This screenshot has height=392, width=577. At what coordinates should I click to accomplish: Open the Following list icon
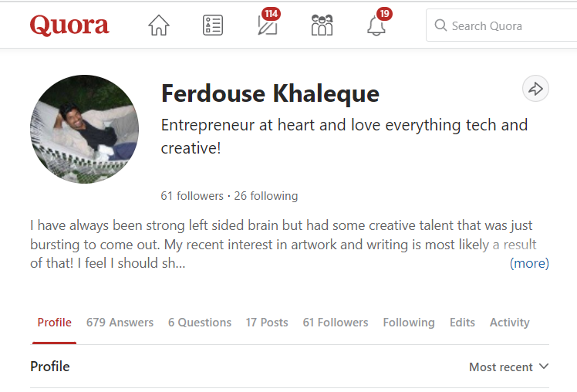pos(213,25)
